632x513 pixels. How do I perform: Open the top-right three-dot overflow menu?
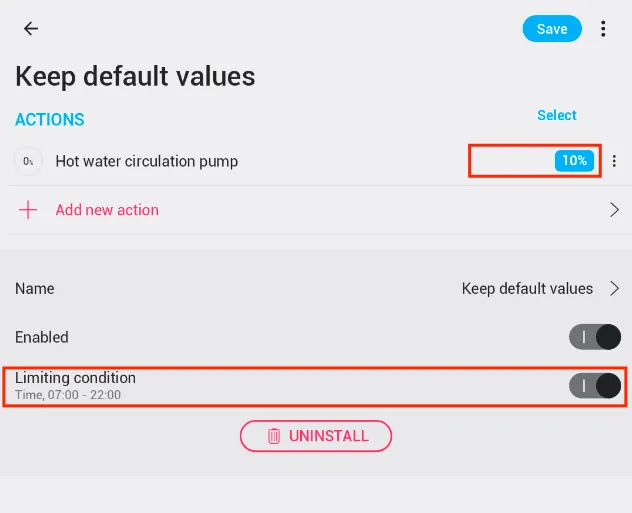(603, 29)
